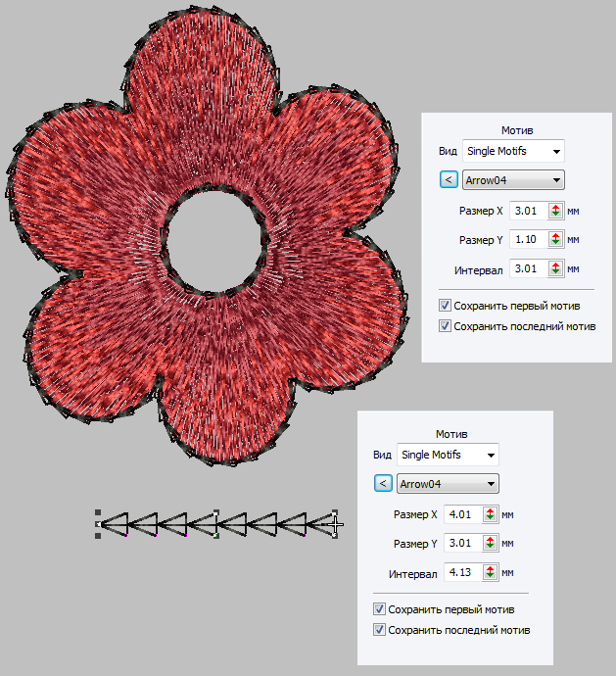
Task: Click the Интервал input field in the upper panel
Action: coord(528,268)
